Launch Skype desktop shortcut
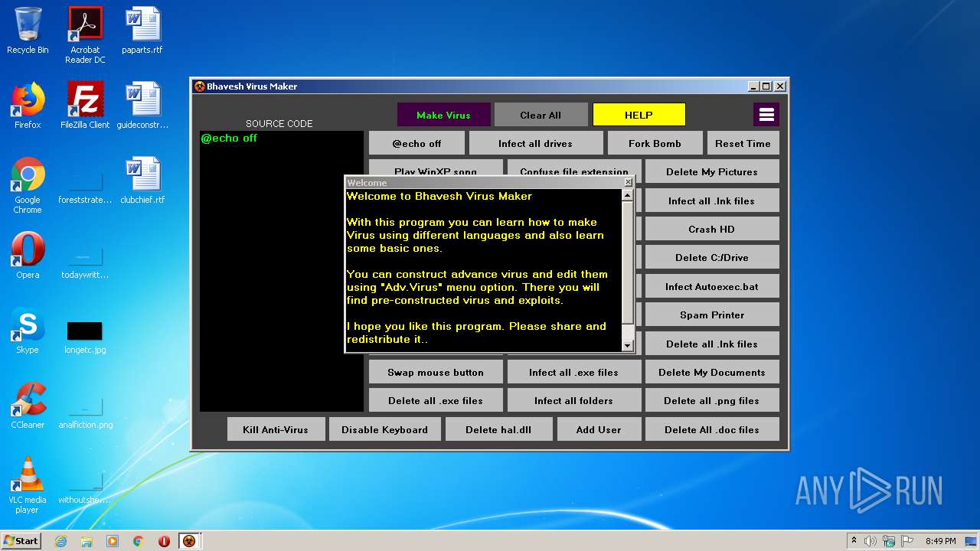The width and height of the screenshot is (980, 551). click(28, 331)
